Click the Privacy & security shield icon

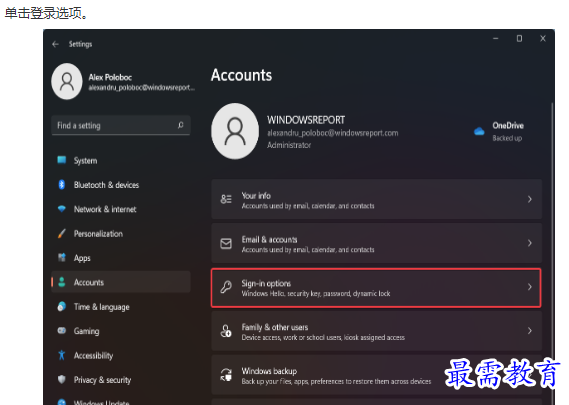[62, 379]
